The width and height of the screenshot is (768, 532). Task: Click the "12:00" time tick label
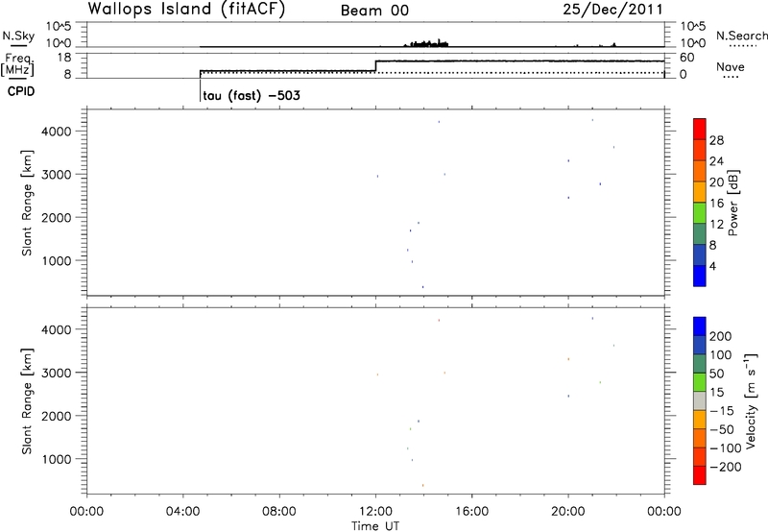pos(375,512)
